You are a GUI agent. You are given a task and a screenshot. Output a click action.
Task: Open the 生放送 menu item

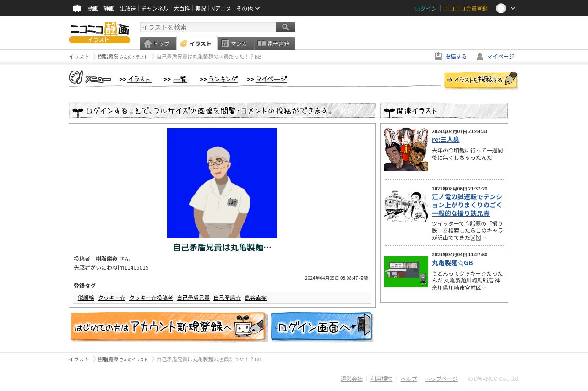(x=128, y=8)
